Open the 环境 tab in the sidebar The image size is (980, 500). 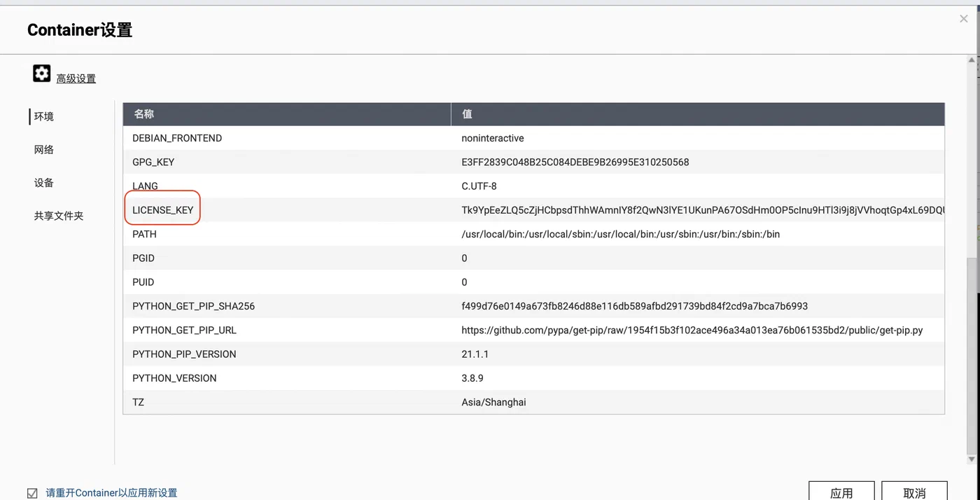tap(44, 116)
